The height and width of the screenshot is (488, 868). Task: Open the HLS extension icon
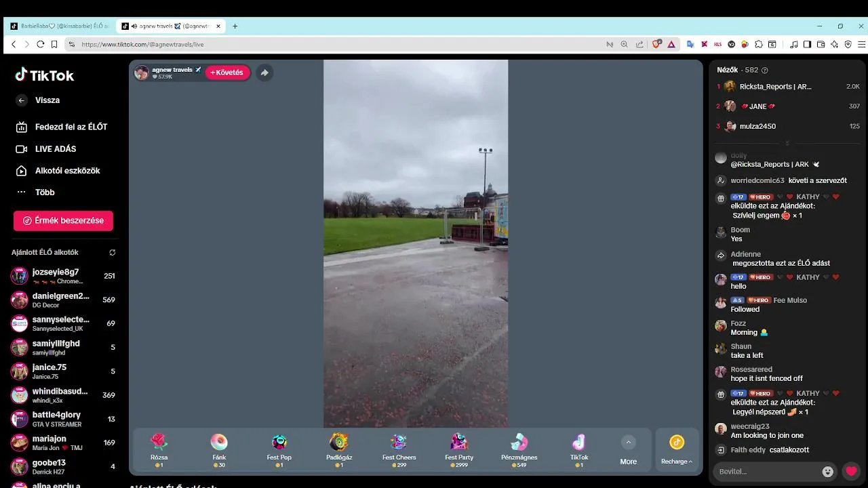pyautogui.click(x=718, y=44)
